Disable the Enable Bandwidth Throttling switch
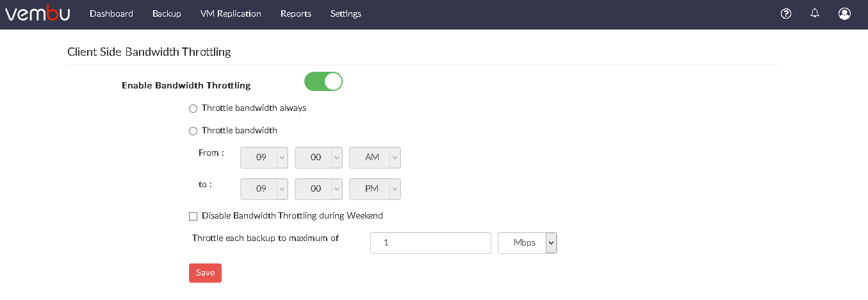Screen dimensions: 868x300 tap(323, 81)
